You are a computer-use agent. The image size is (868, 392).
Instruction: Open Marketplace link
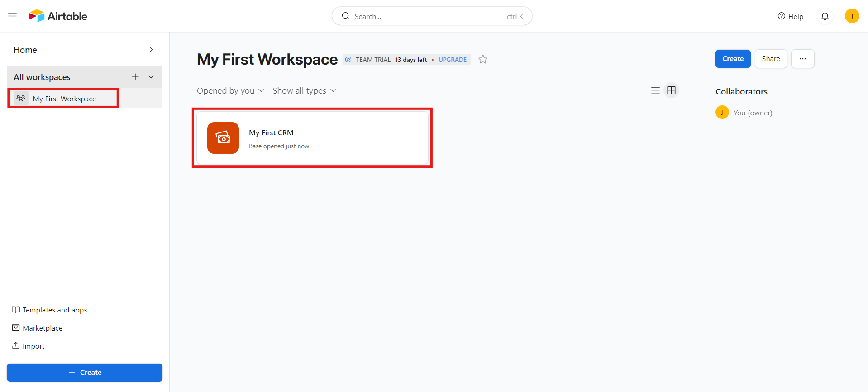37,328
